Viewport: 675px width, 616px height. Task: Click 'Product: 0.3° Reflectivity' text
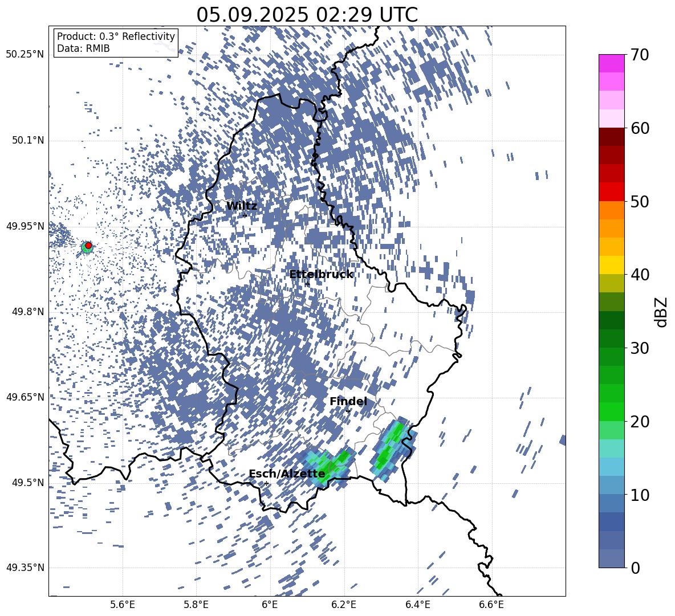pos(116,36)
